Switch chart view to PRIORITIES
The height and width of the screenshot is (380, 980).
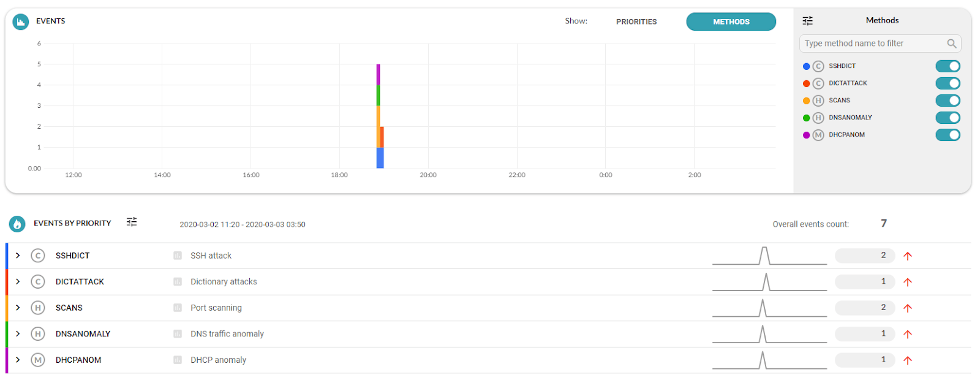pos(636,21)
